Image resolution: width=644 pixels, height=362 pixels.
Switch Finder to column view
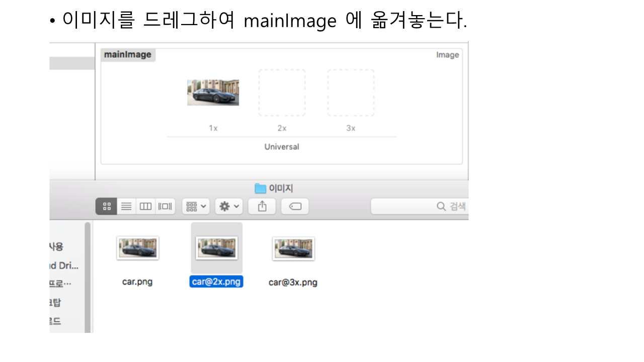145,206
